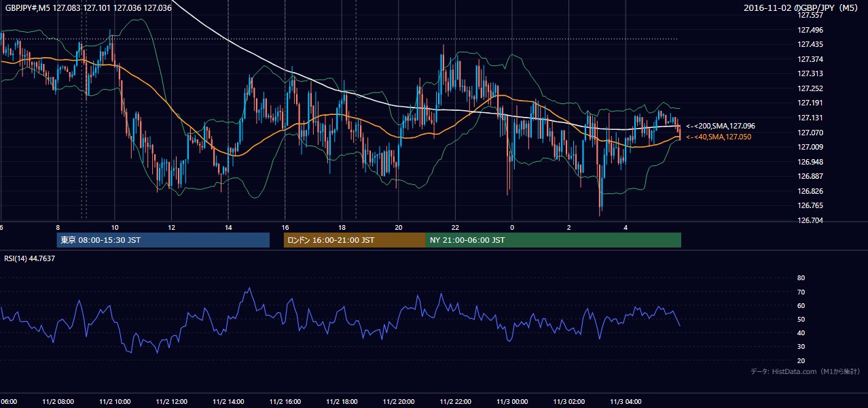868x408 pixels.
Task: Click the 2016-11-02 GBP/JPY (M5) chart title
Action: tap(802, 8)
